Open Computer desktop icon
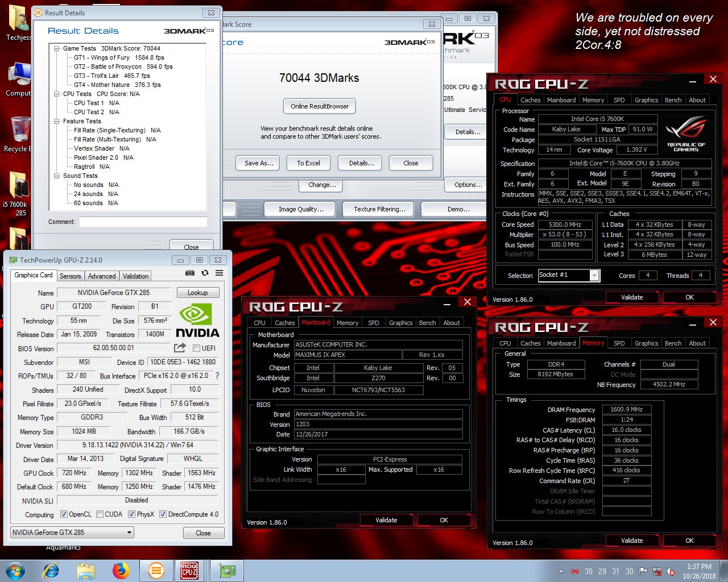Screen dimensions: 728x582 click(19, 80)
